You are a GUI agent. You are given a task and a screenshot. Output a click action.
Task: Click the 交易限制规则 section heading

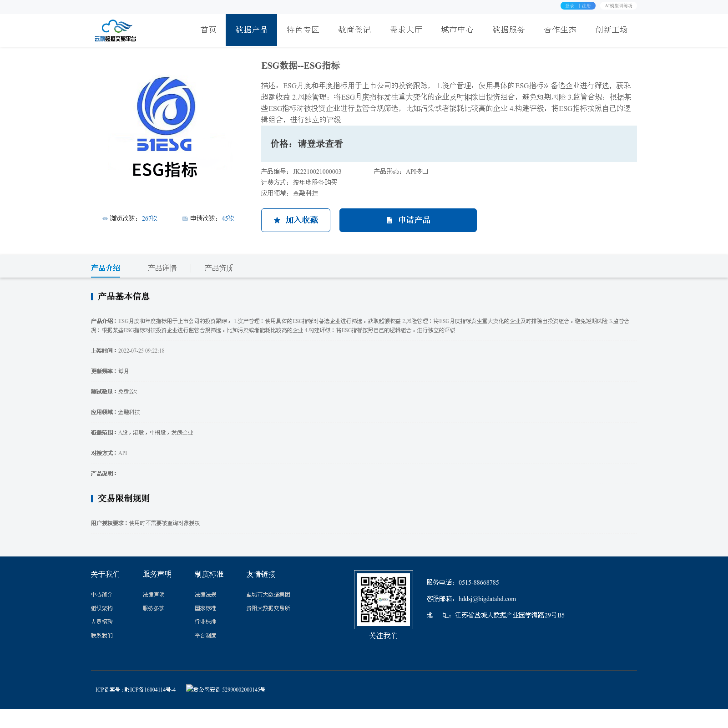(x=124, y=498)
